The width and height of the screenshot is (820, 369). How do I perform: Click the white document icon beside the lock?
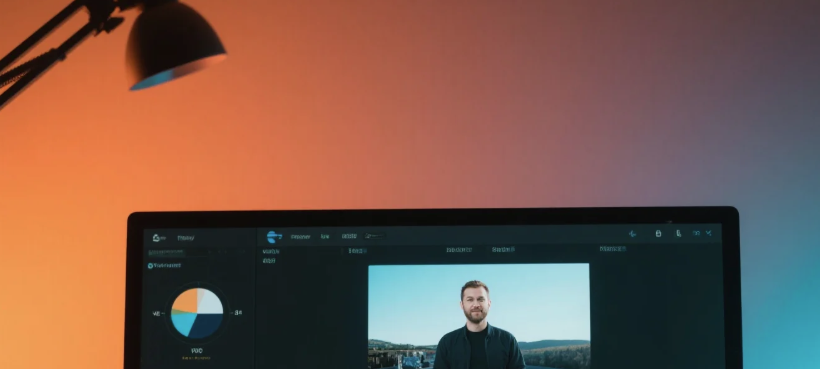[679, 234]
